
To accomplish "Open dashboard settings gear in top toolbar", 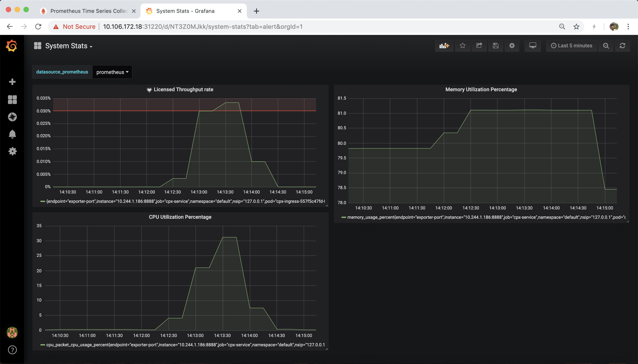I will click(512, 46).
